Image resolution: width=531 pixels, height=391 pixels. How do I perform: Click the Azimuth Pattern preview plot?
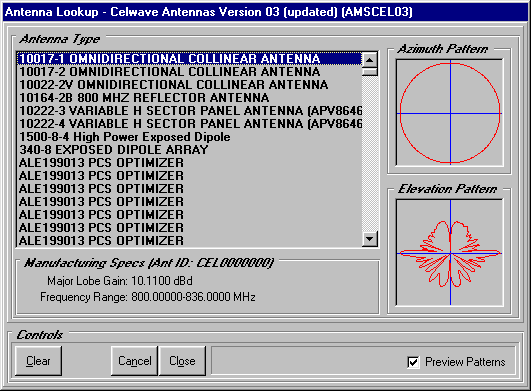point(450,113)
